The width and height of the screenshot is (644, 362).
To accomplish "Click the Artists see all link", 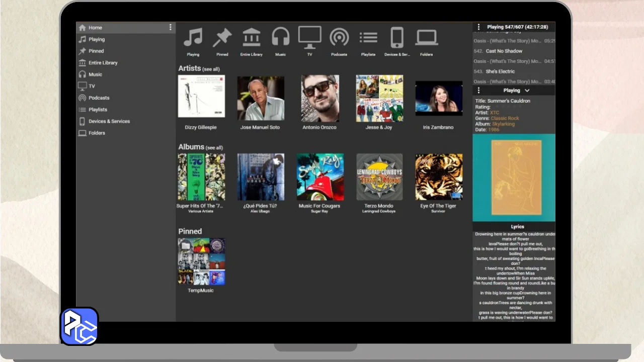I will click(211, 69).
